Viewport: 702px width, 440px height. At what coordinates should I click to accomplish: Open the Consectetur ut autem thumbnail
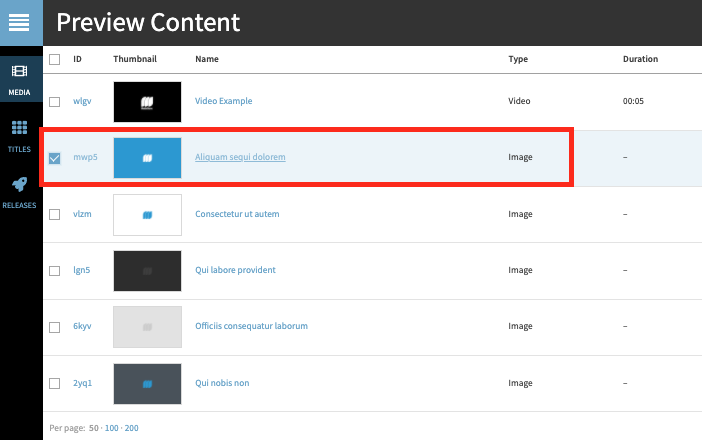(147, 214)
